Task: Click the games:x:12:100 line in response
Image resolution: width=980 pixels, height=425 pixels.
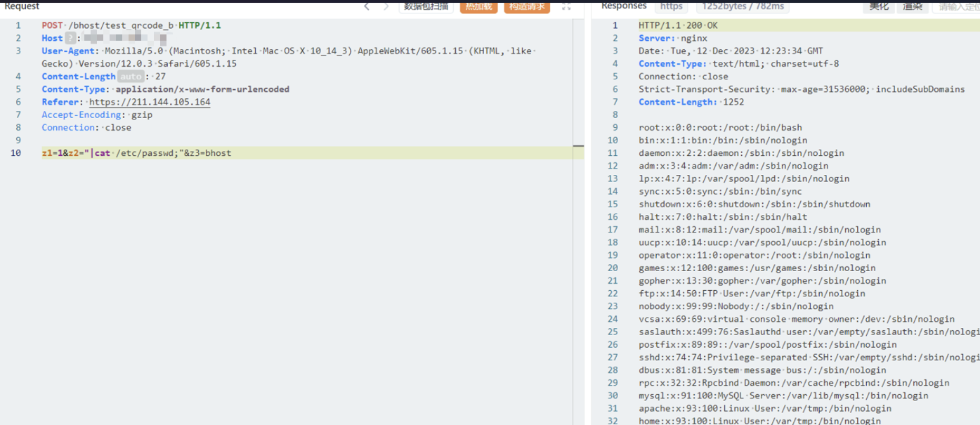Action: point(757,268)
